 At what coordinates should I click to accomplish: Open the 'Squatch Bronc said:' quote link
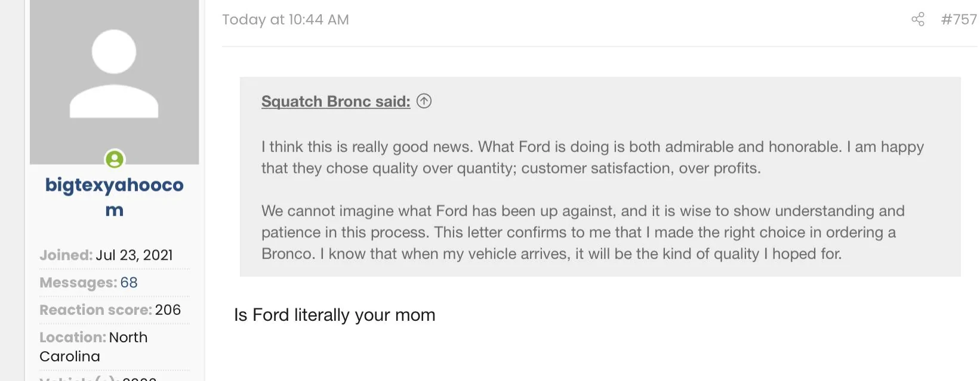click(x=335, y=101)
